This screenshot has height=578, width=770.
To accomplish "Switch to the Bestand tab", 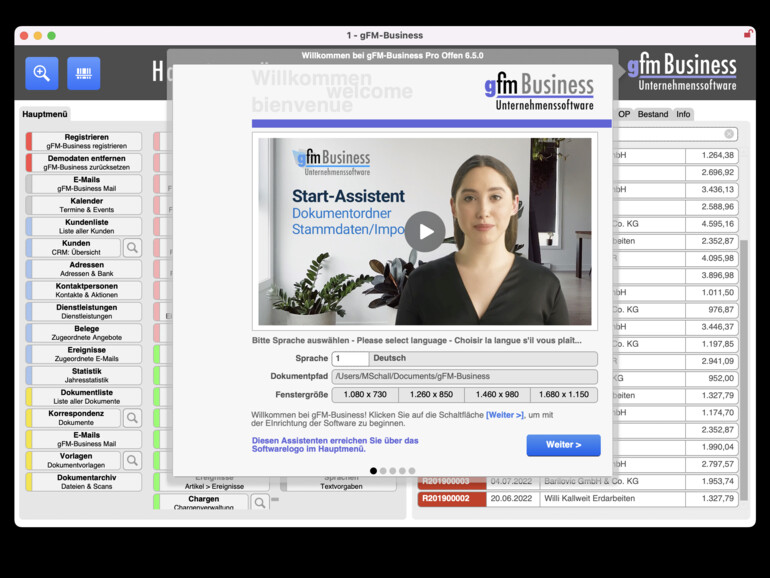I will coord(653,114).
